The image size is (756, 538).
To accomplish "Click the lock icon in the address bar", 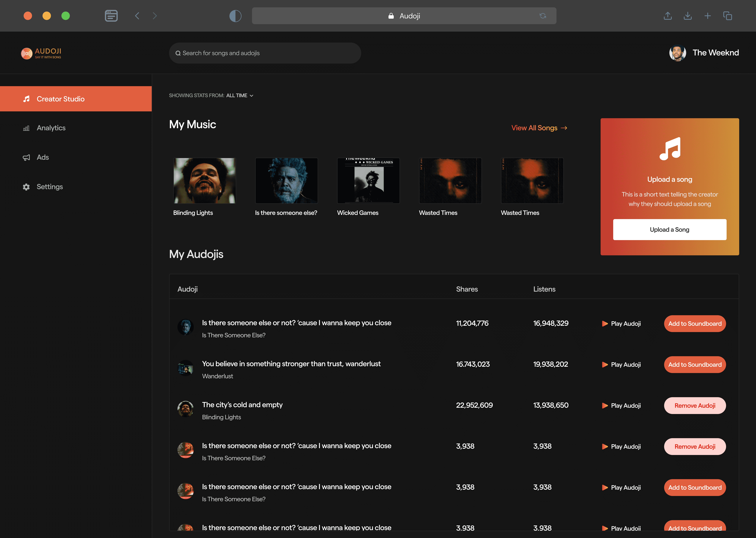I will 391,16.
